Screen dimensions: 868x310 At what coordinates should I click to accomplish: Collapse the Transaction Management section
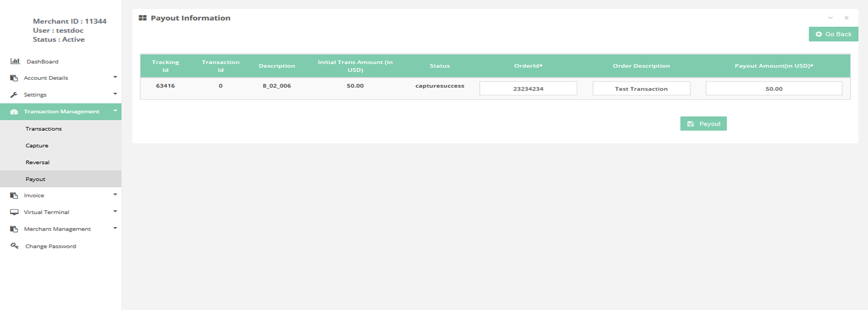tap(115, 111)
